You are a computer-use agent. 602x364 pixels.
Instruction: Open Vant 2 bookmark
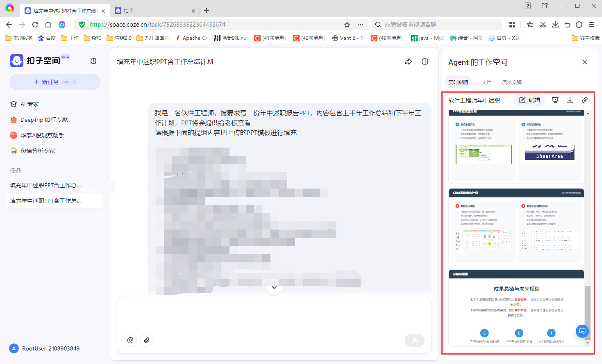(x=348, y=38)
